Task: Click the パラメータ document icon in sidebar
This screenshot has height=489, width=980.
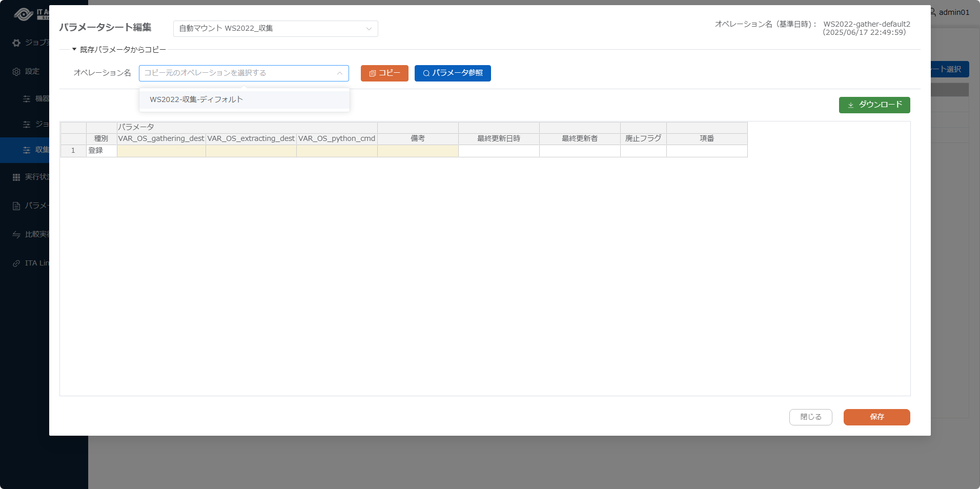Action: pos(16,206)
